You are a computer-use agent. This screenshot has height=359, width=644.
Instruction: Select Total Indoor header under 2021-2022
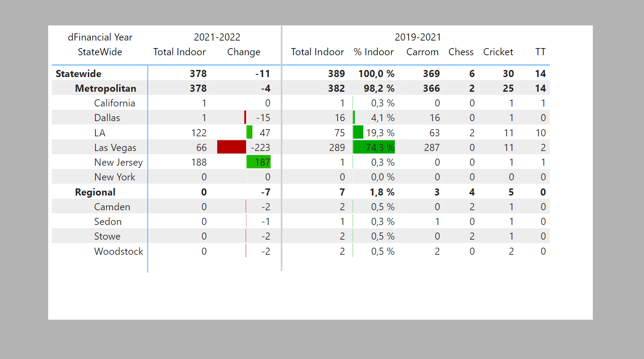coord(179,52)
